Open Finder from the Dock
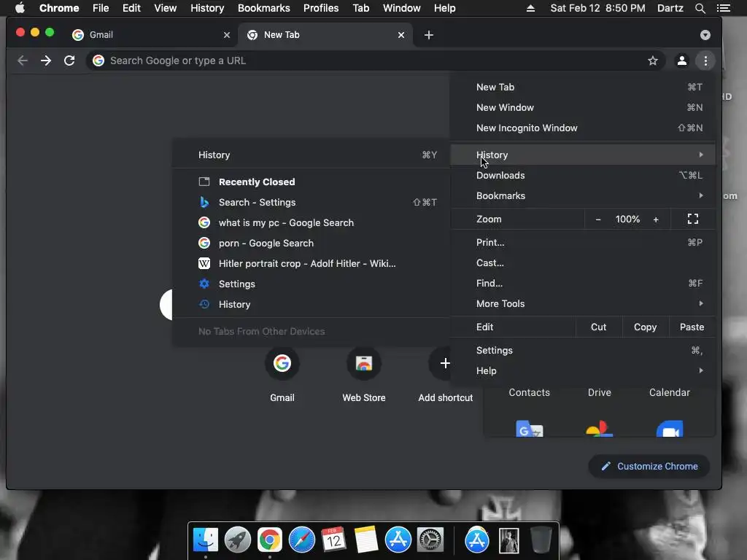747x560 pixels. point(206,540)
